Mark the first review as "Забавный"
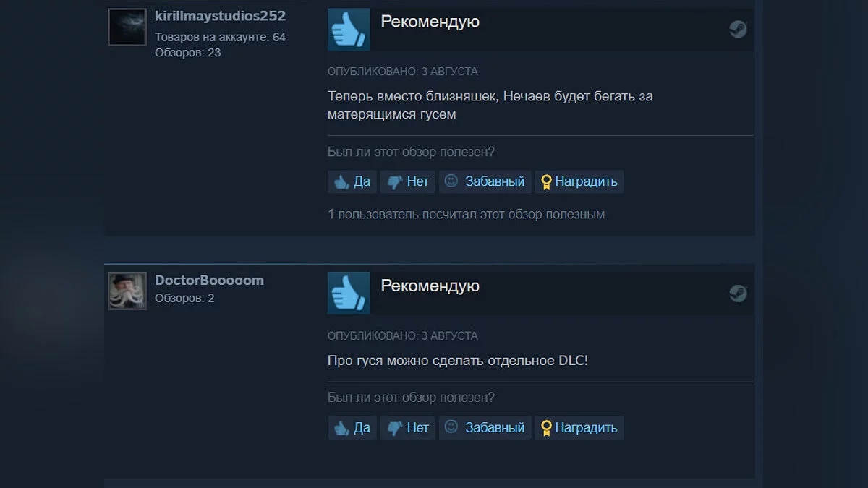This screenshot has height=488, width=868. tap(485, 181)
